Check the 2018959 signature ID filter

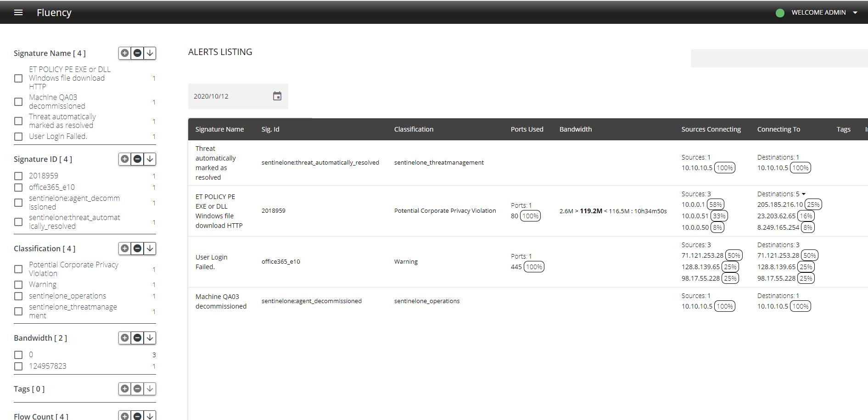tap(18, 176)
